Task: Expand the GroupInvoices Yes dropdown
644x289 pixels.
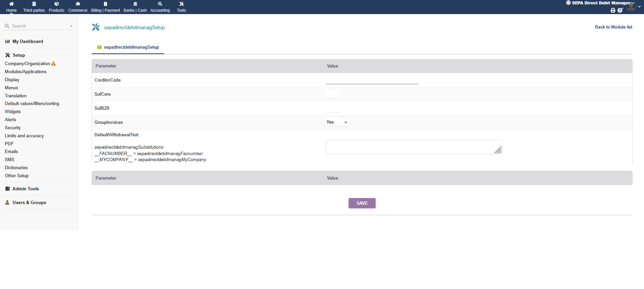Action: (337, 122)
